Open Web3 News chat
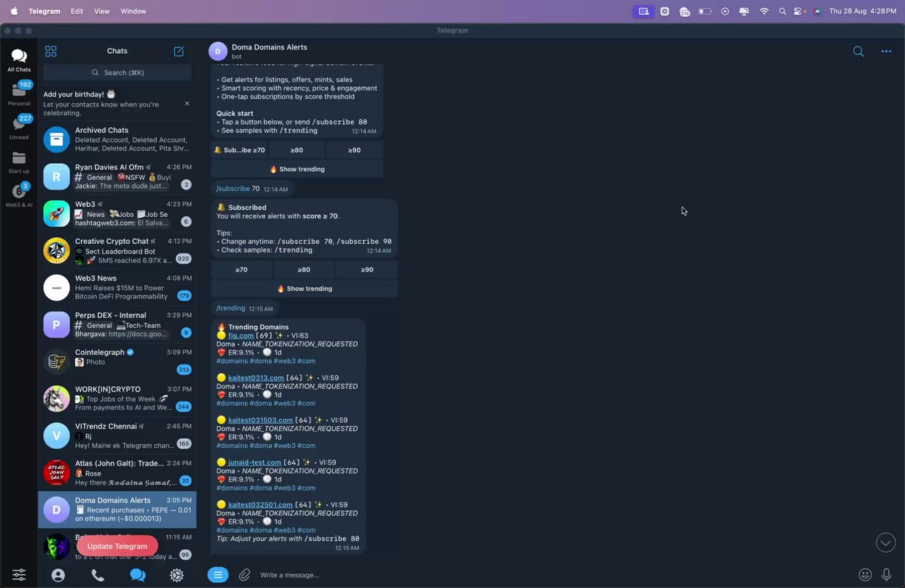Image resolution: width=905 pixels, height=588 pixels. pyautogui.click(x=117, y=287)
